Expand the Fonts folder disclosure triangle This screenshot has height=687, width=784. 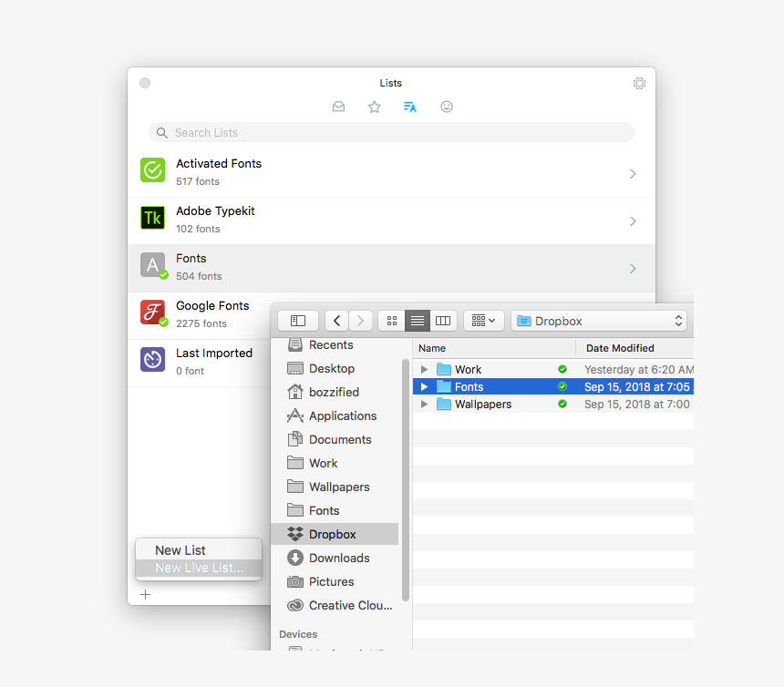point(424,386)
